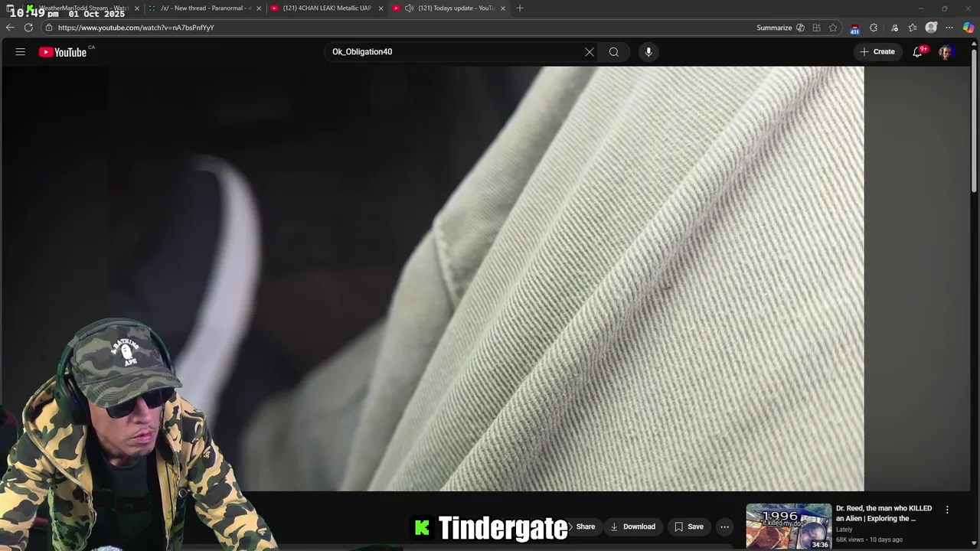Open a new browser tab

pyautogui.click(x=520, y=8)
